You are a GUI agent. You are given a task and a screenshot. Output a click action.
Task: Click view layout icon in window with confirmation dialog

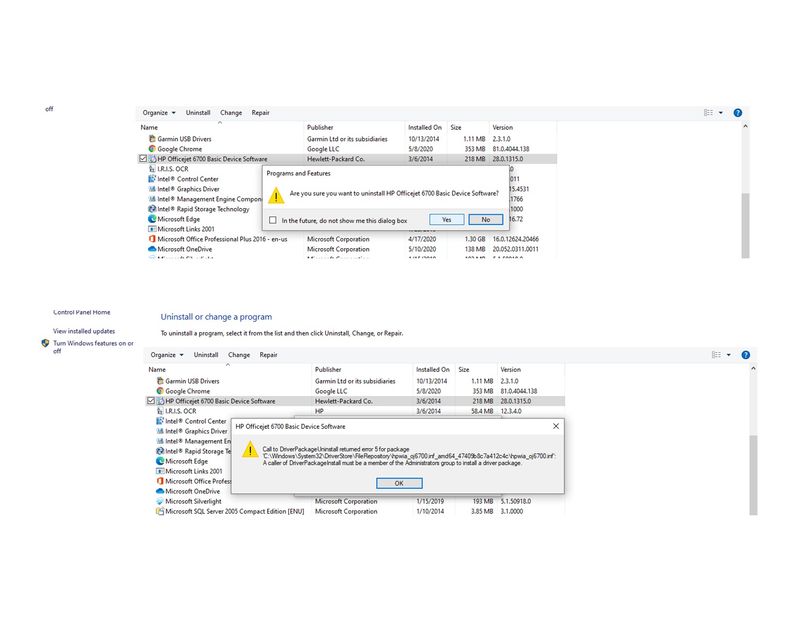(708, 112)
